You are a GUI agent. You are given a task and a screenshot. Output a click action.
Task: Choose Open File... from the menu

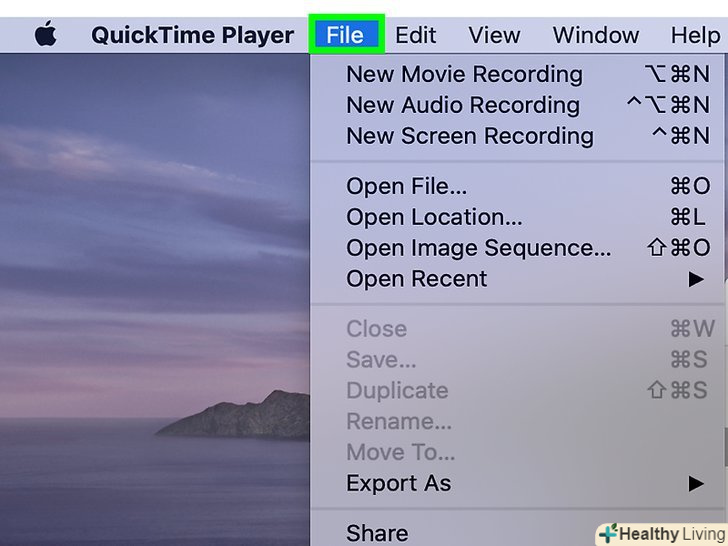tap(406, 186)
